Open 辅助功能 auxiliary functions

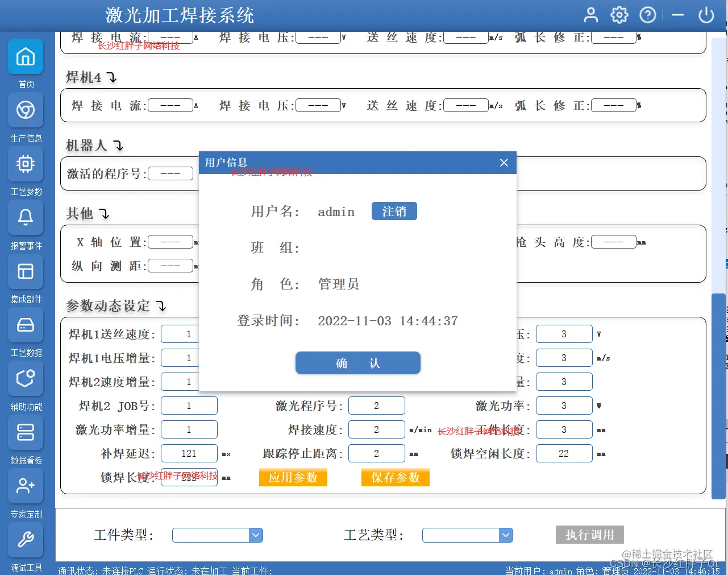pos(26,379)
